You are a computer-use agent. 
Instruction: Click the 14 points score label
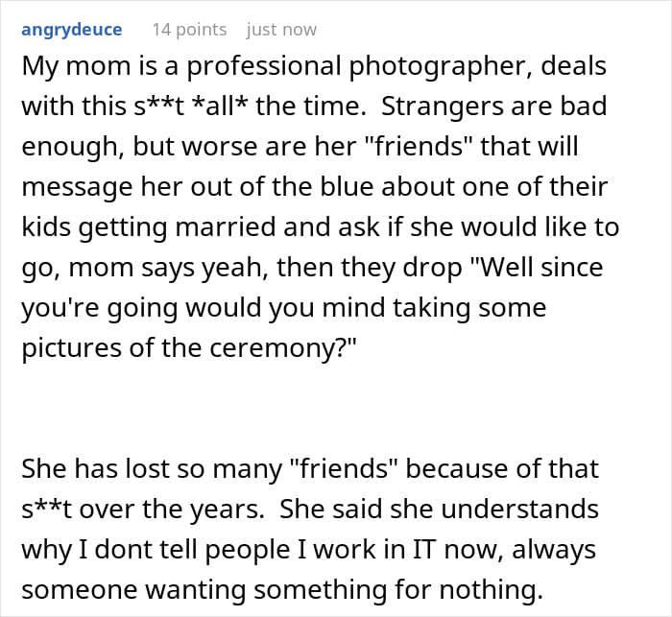[x=189, y=30]
